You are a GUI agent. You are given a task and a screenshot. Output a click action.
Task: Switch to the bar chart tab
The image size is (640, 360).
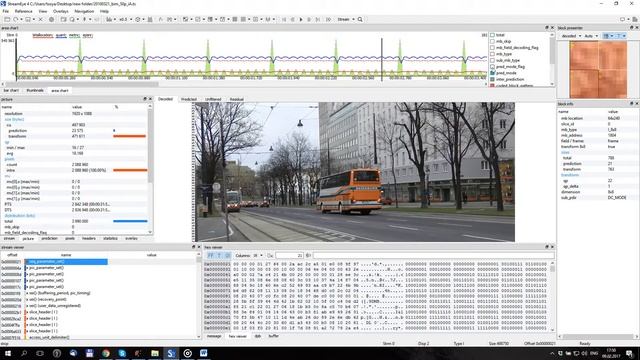coord(11,90)
